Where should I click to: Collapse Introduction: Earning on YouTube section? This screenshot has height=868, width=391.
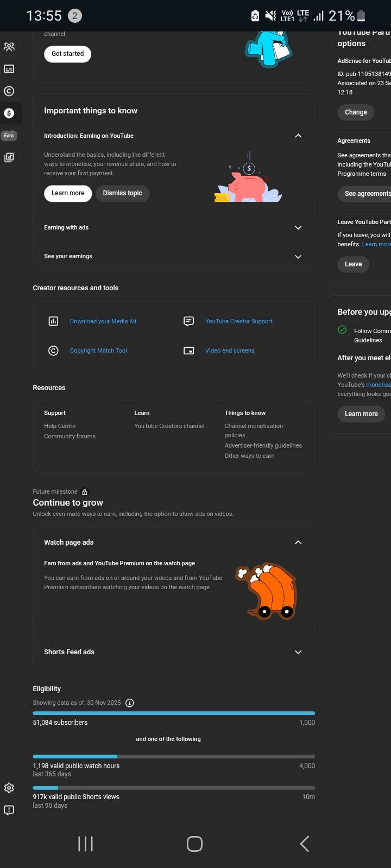pyautogui.click(x=298, y=136)
